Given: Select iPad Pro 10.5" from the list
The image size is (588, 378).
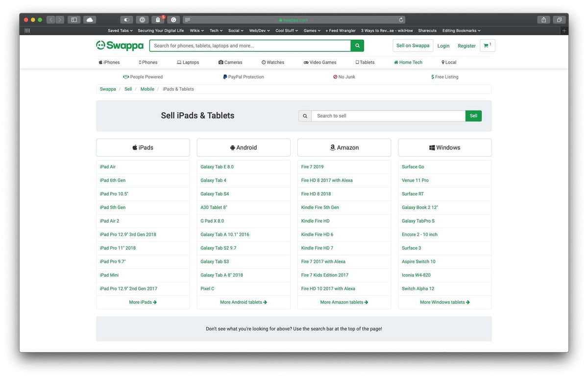Looking at the screenshot, I should [x=114, y=194].
